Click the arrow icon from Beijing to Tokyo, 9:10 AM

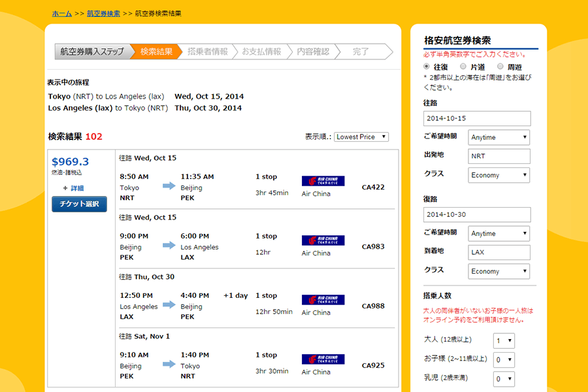point(169,364)
